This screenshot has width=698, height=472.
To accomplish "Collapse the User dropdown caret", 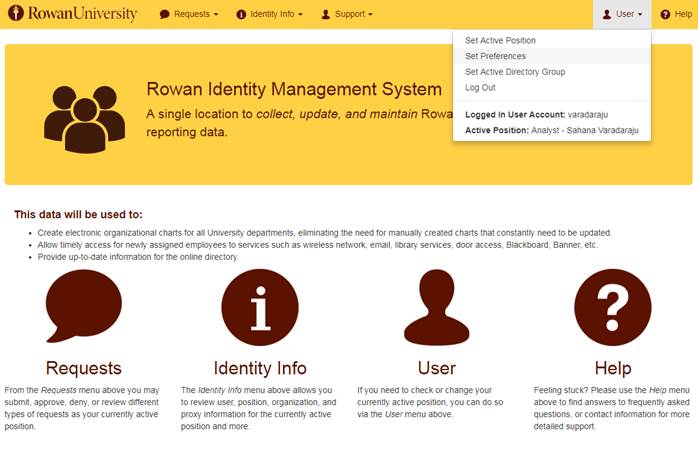I will pyautogui.click(x=640, y=14).
